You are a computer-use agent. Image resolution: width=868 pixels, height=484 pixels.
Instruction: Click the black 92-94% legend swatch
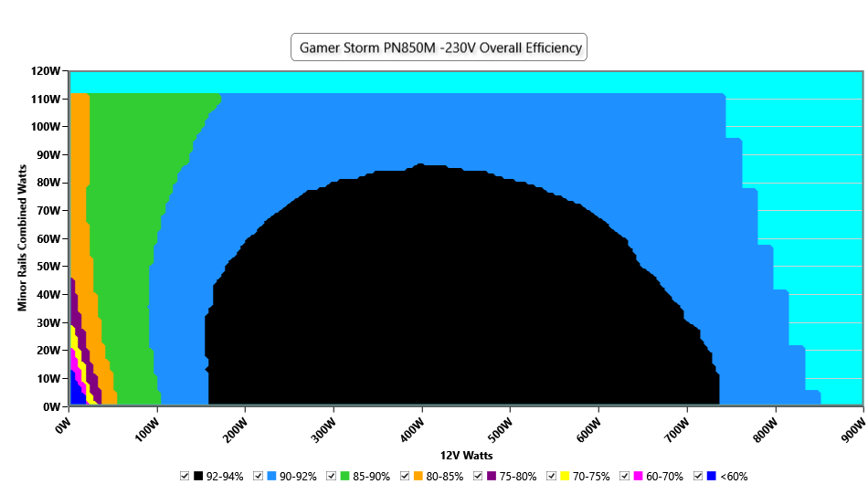198,476
